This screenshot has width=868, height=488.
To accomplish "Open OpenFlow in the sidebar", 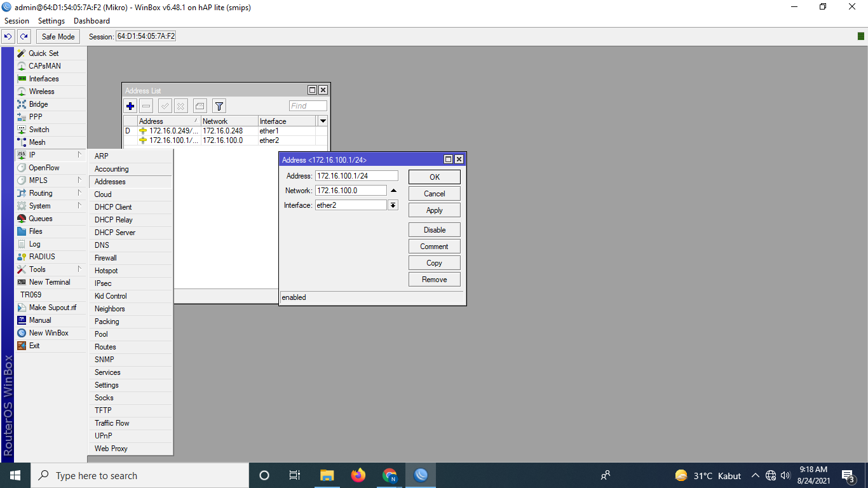I will [x=50, y=168].
